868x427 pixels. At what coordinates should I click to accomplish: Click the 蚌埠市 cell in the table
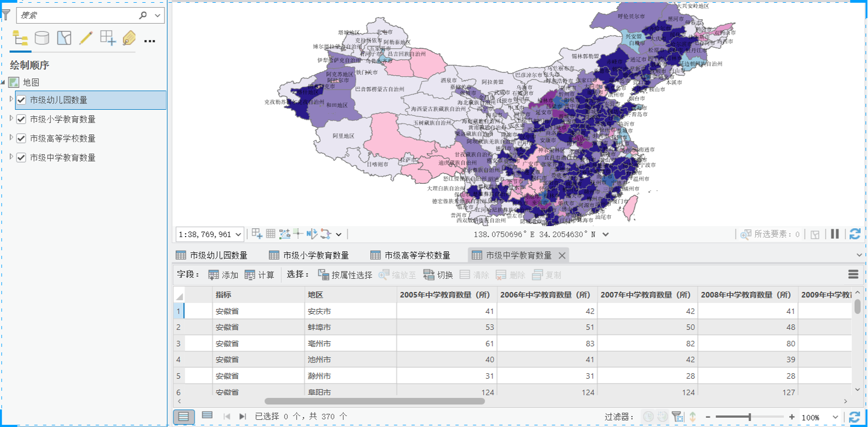pos(350,327)
